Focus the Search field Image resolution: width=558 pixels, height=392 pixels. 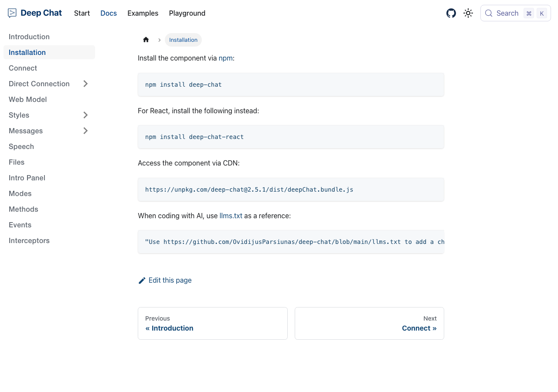[516, 13]
